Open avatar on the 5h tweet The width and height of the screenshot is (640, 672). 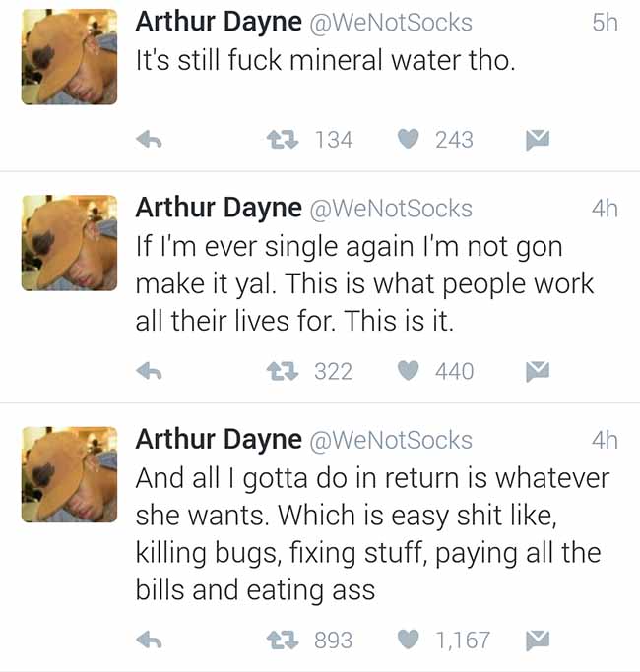(69, 56)
